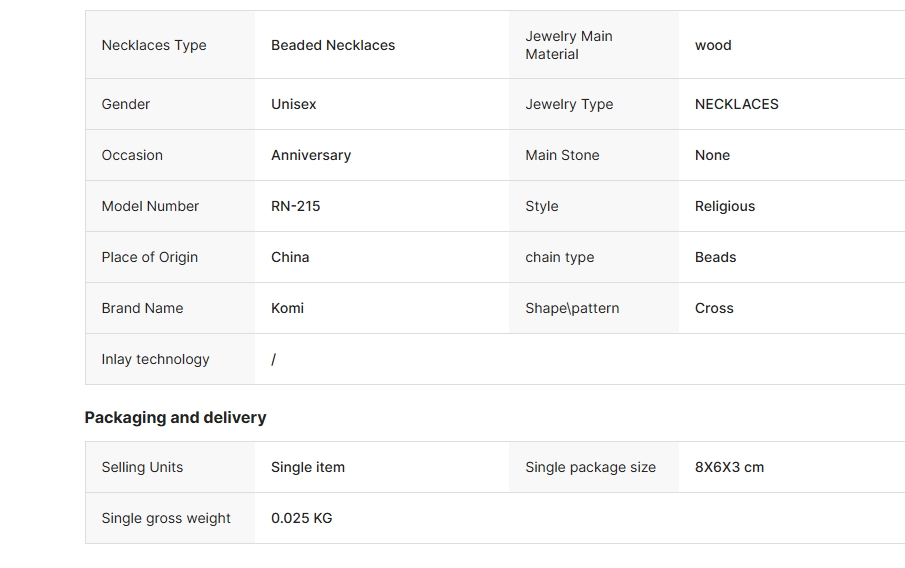Click the 'Jewelry Main Material' label
905x568 pixels.
coord(569,45)
